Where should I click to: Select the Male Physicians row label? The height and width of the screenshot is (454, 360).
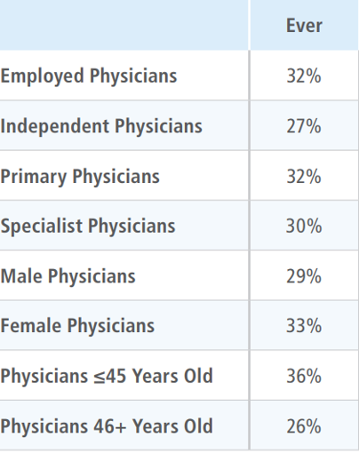(x=68, y=277)
